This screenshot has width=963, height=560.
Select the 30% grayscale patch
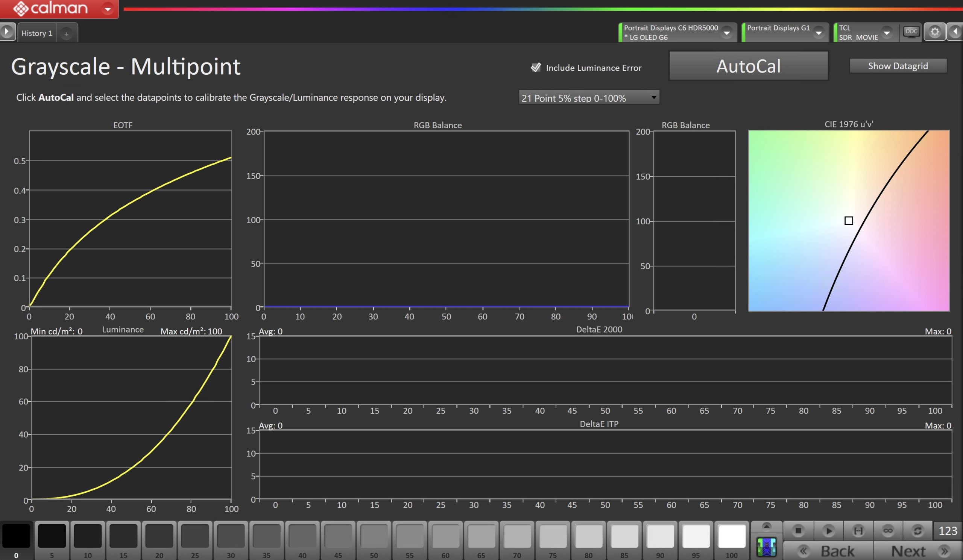(x=231, y=540)
